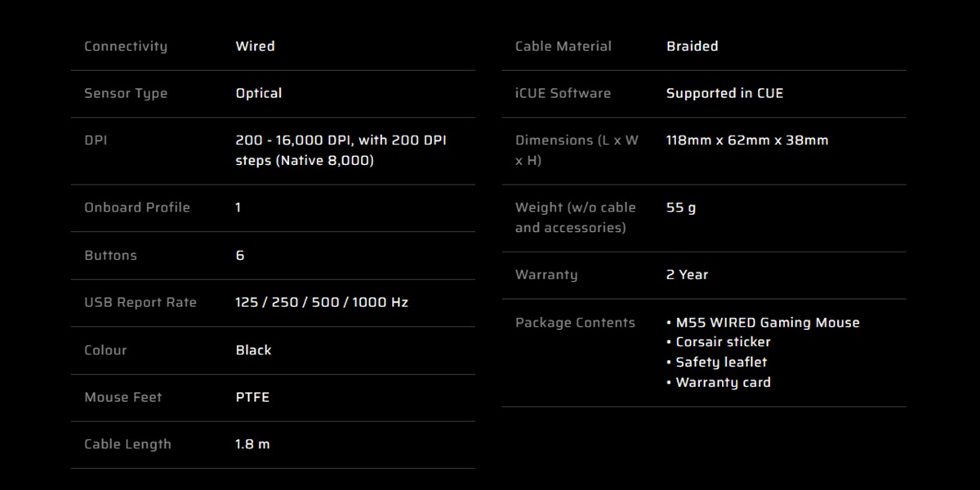The height and width of the screenshot is (490, 980).
Task: Click the Connectivity label
Action: (x=126, y=47)
